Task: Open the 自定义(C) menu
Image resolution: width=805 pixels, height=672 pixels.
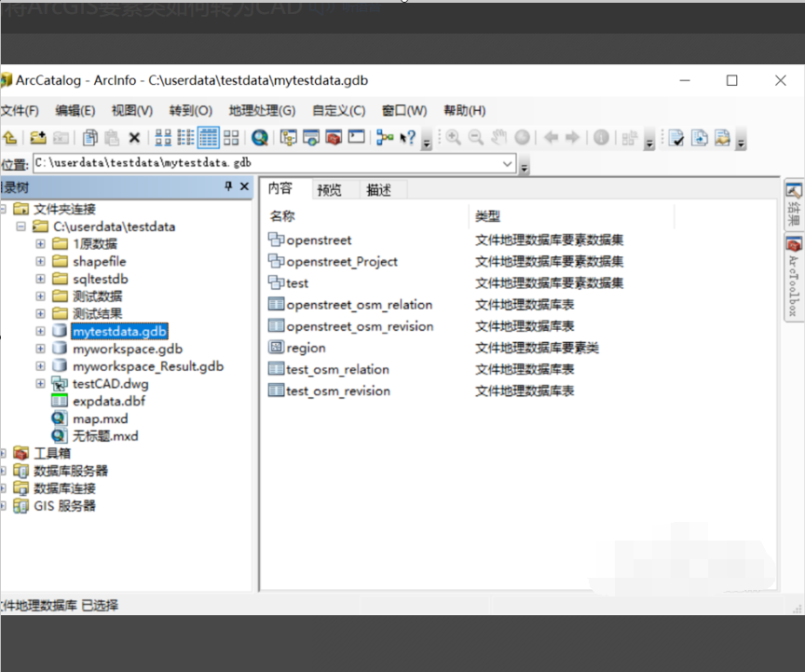Action: point(339,111)
